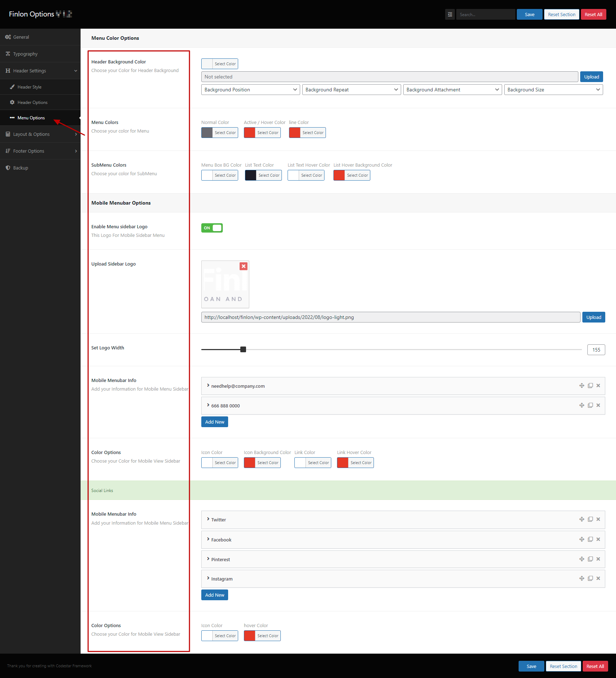Image resolution: width=616 pixels, height=678 pixels.
Task: Add New entry under Mobile Menubar Info
Action: (x=215, y=422)
